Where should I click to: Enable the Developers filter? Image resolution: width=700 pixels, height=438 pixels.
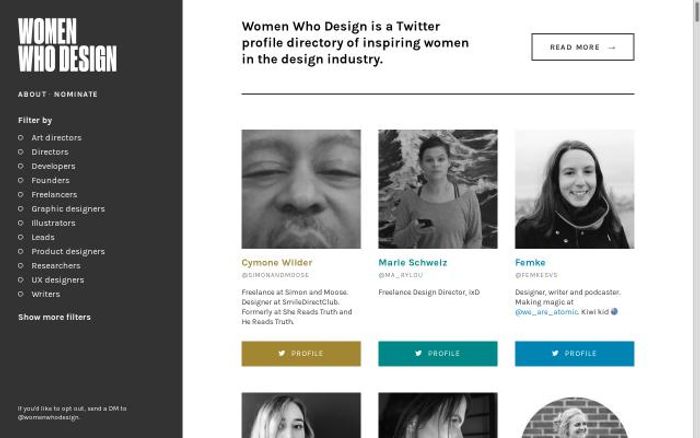tap(21, 166)
